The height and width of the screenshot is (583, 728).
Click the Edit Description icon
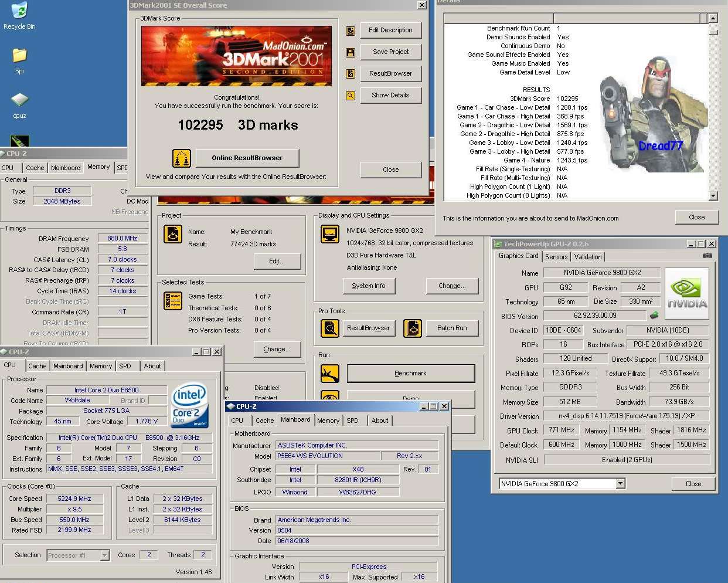pyautogui.click(x=351, y=30)
